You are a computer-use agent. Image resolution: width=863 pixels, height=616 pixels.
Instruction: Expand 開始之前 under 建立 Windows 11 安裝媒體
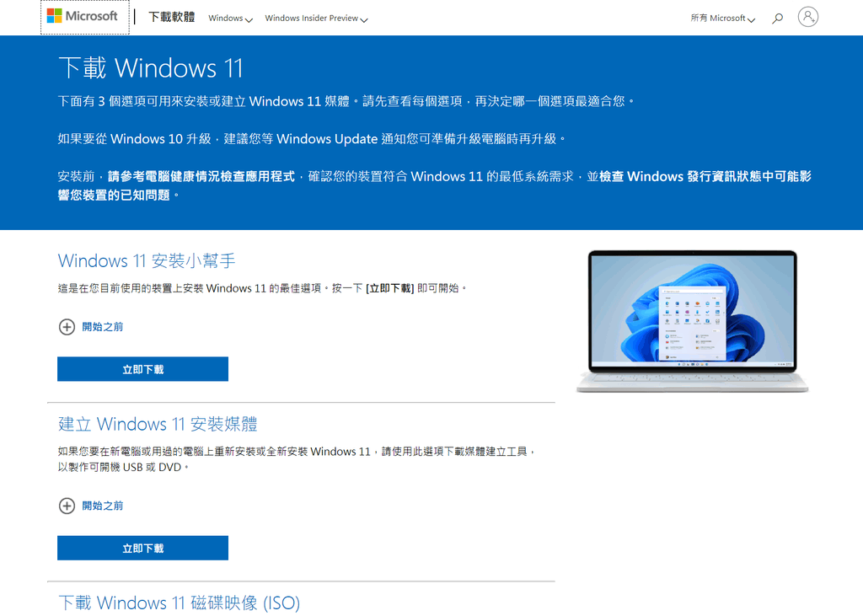pyautogui.click(x=91, y=506)
